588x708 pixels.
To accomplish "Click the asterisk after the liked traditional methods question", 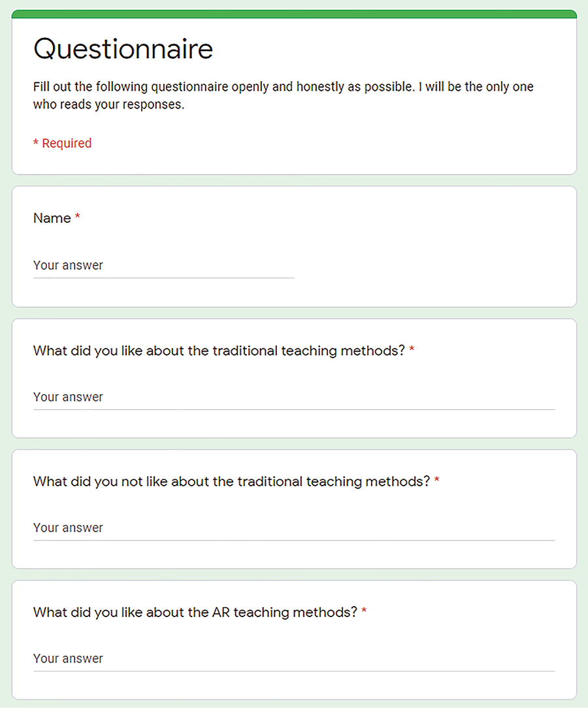I will tap(412, 350).
